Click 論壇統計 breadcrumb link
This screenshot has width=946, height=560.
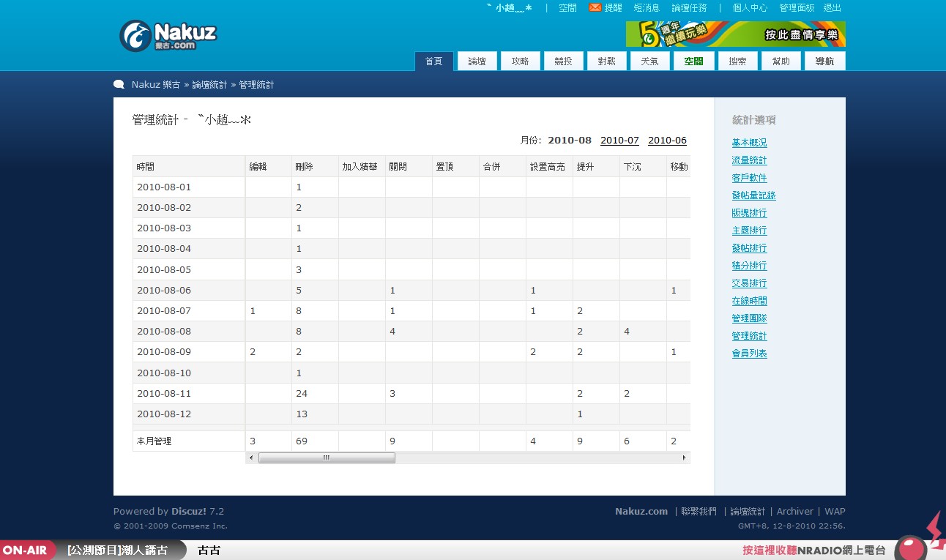[209, 85]
